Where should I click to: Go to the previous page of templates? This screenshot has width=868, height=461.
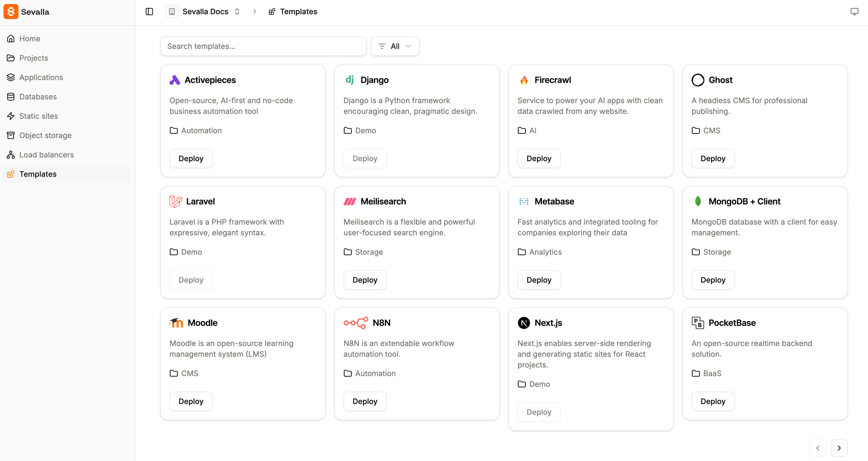pos(818,448)
